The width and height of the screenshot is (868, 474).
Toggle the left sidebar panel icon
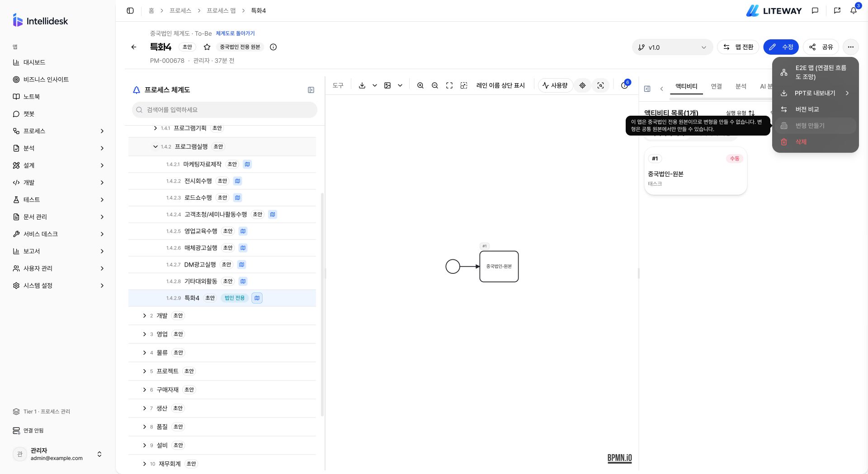(x=130, y=10)
